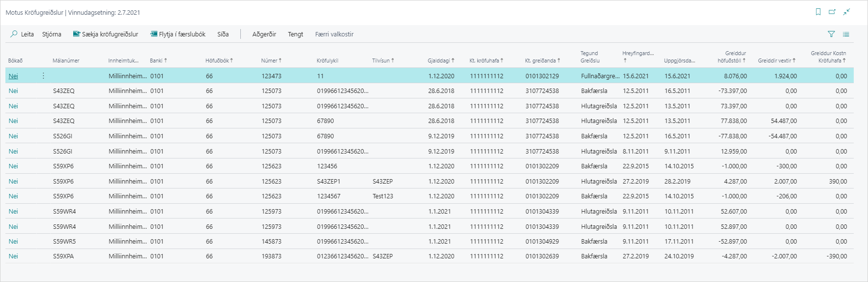Open the filter pane icon
This screenshot has width=868, height=282.
pos(831,34)
